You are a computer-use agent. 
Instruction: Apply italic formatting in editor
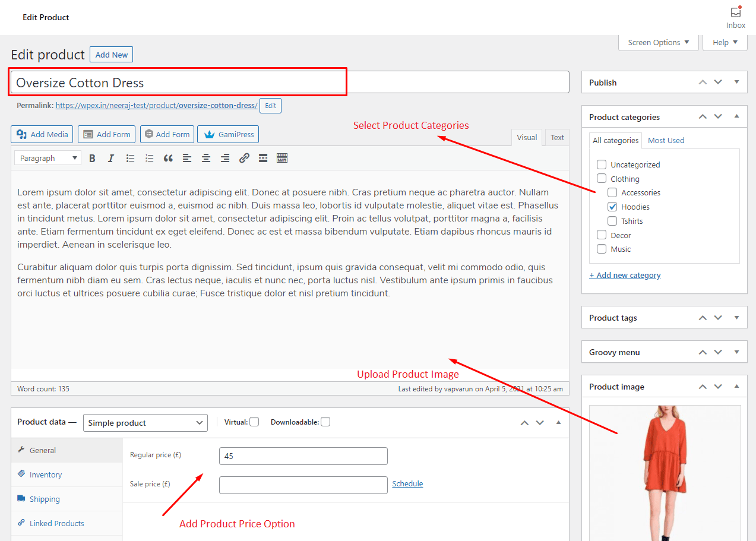pos(110,158)
